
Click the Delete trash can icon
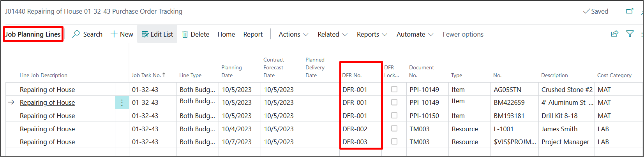[x=185, y=34]
